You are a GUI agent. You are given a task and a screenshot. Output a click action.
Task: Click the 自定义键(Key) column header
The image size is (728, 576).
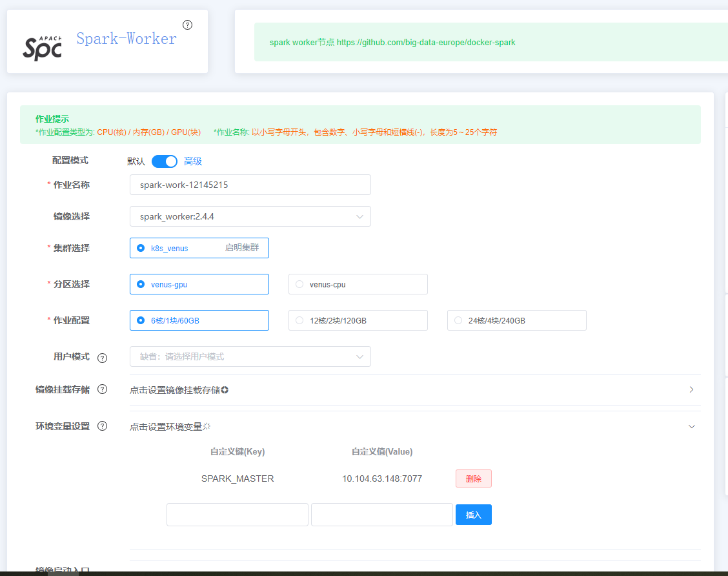[x=238, y=451]
